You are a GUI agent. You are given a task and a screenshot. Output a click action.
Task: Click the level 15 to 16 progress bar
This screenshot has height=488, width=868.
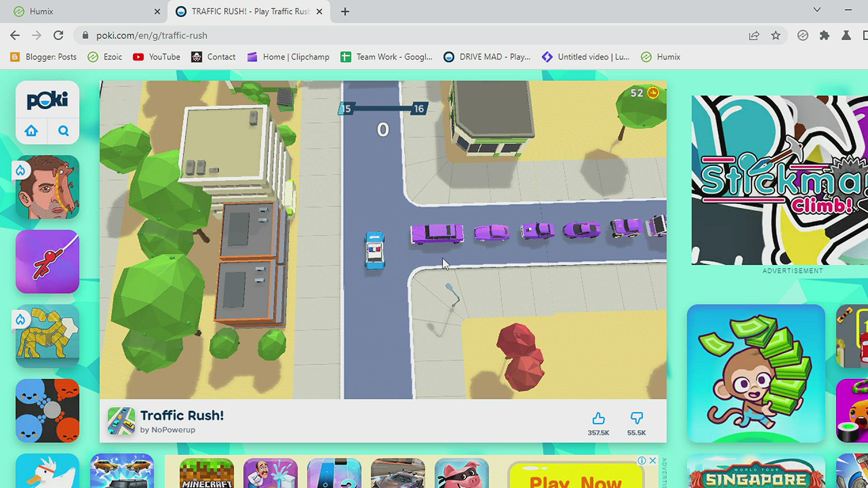point(382,108)
